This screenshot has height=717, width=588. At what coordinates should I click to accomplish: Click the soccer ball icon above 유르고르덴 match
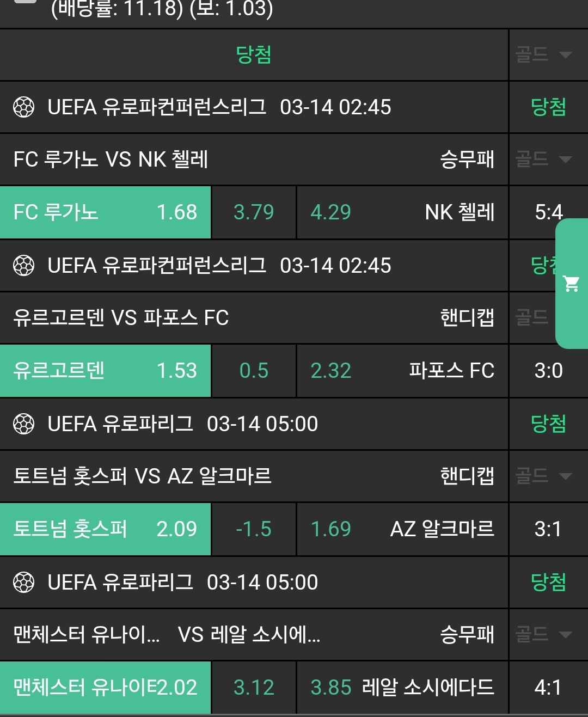tap(23, 266)
